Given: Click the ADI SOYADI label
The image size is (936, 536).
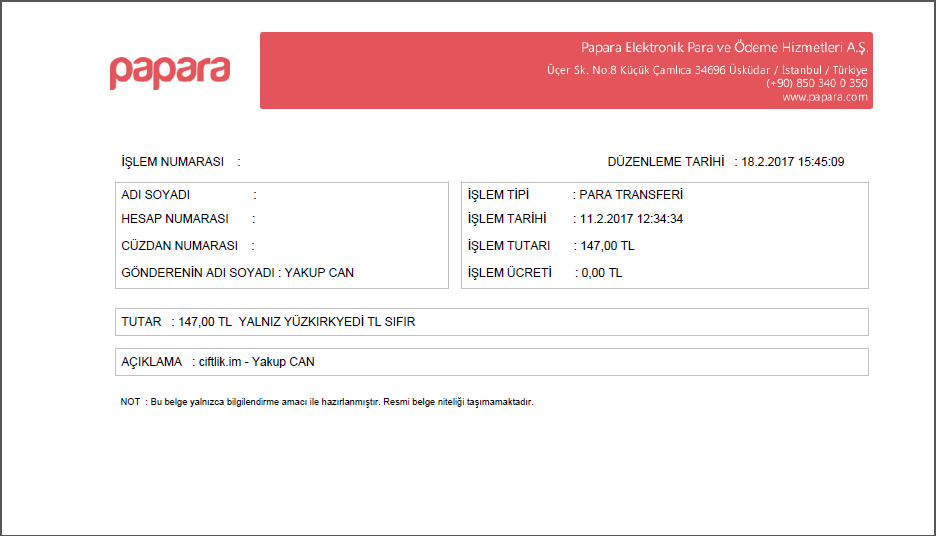Looking at the screenshot, I should 155,195.
